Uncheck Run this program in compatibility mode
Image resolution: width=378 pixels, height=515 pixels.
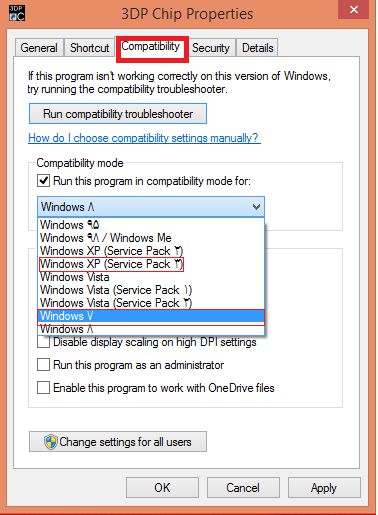click(x=43, y=181)
